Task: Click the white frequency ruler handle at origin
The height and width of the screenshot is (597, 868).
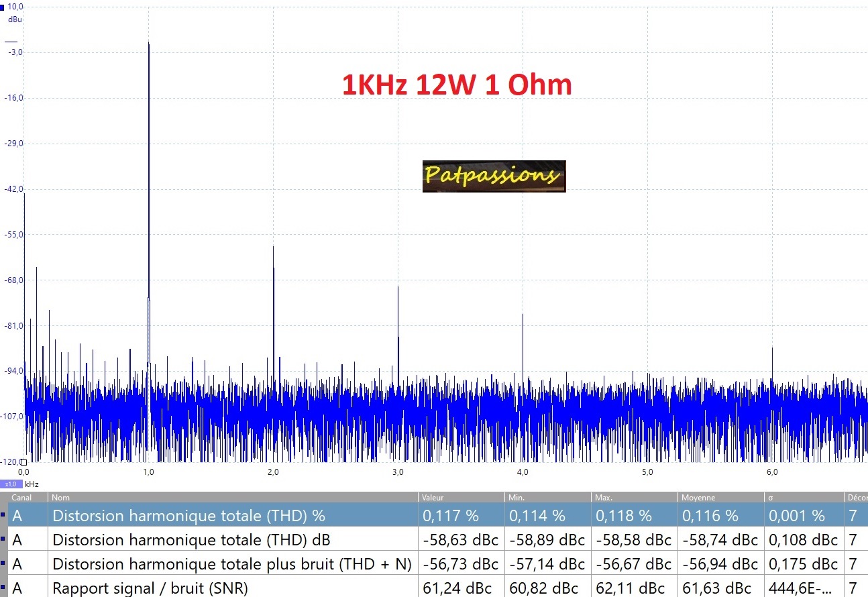Action: 23,462
